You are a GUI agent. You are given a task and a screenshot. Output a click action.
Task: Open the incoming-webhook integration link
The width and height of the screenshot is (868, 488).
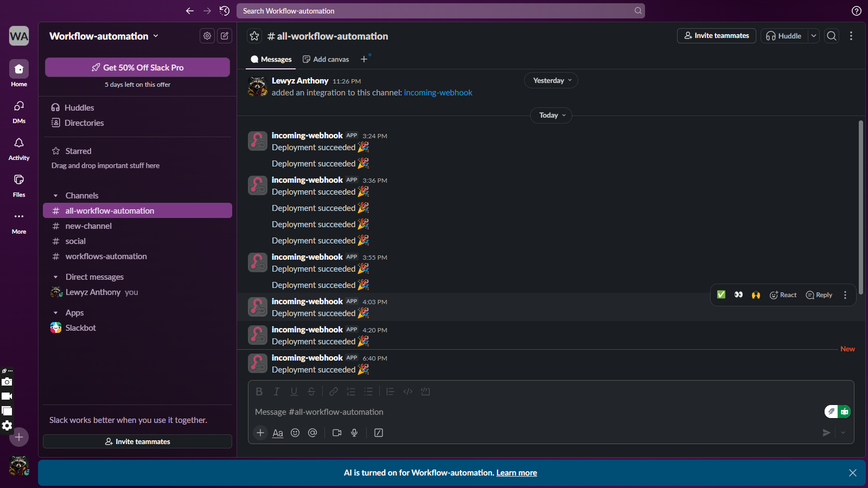[438, 93]
